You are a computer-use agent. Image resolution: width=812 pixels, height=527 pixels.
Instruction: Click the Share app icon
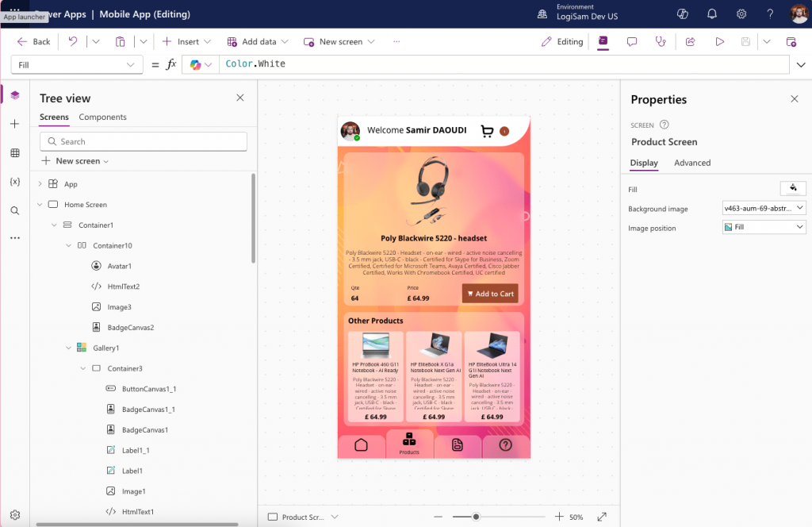click(691, 41)
